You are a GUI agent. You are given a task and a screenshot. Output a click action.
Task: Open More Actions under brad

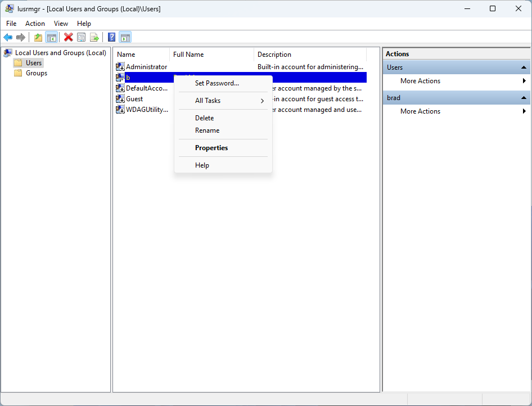[x=420, y=111]
